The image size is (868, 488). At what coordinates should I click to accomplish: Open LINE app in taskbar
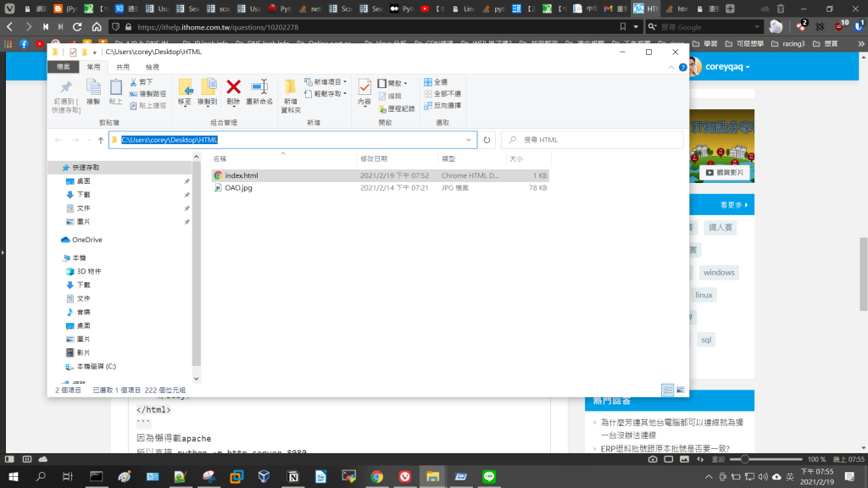(x=489, y=476)
